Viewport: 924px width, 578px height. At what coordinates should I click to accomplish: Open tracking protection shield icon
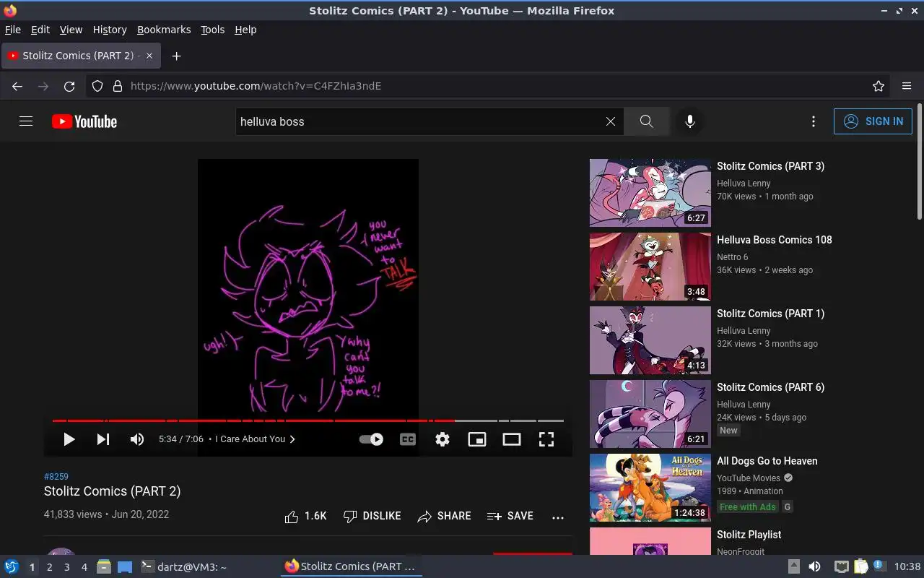[97, 86]
